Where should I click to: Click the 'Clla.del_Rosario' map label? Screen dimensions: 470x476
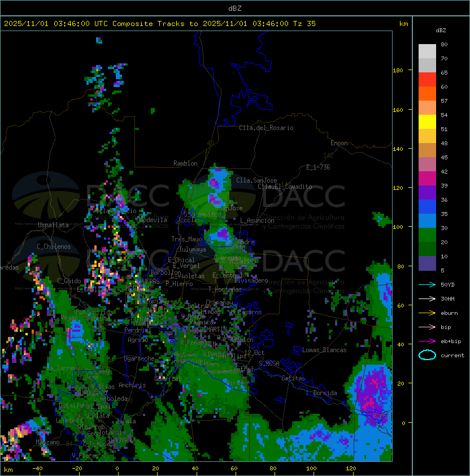coord(266,128)
